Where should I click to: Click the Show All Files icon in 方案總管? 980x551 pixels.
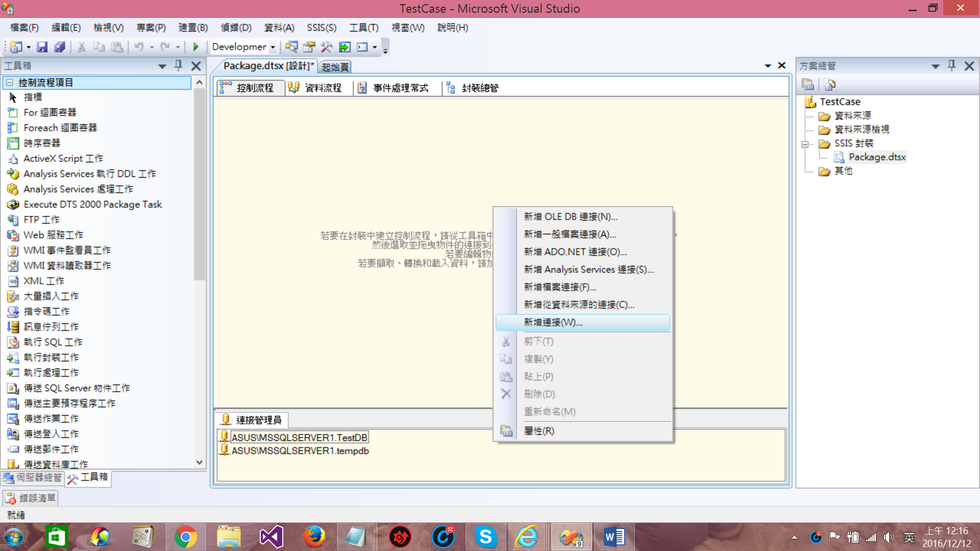(830, 84)
